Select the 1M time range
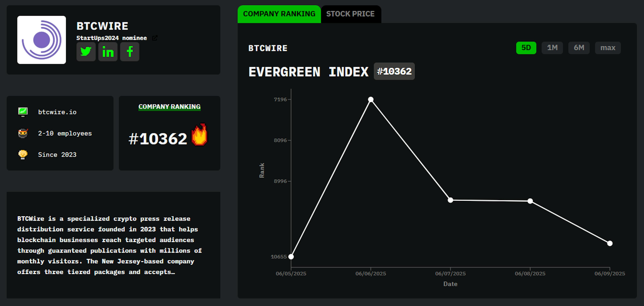Screen dimensions: 644x306 pos(552,48)
